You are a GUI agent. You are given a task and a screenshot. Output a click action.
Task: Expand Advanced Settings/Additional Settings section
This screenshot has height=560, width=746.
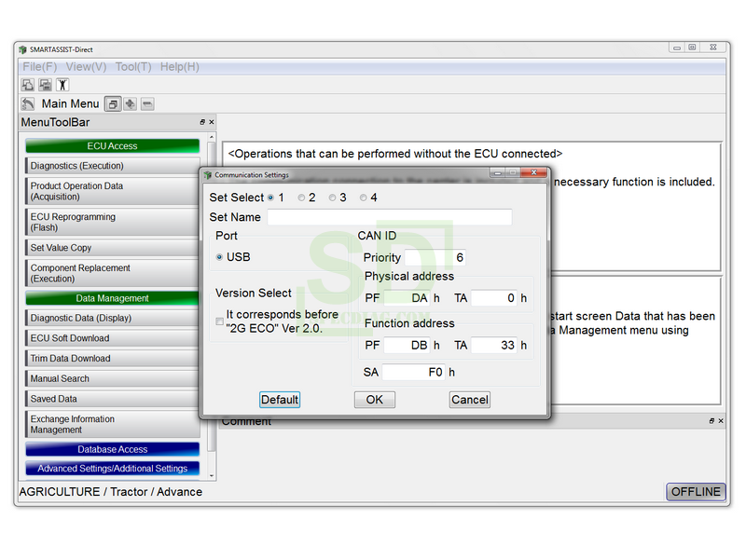[x=112, y=469]
